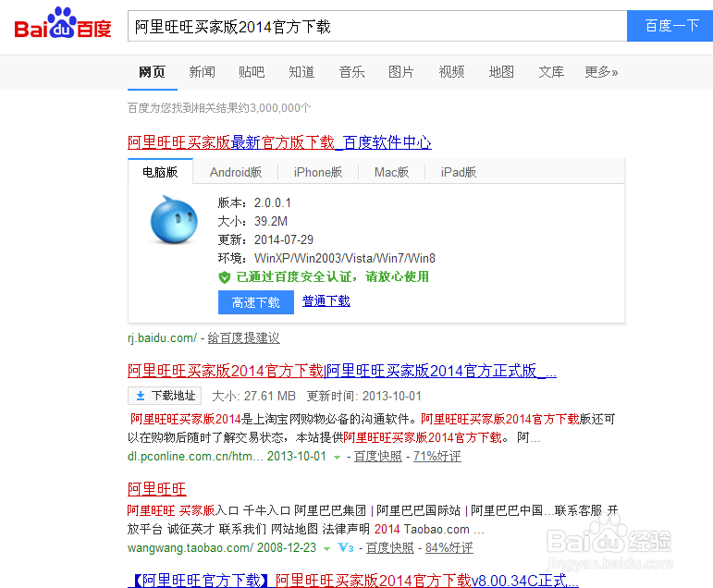Click the 84%好评 rating link

[x=449, y=547]
